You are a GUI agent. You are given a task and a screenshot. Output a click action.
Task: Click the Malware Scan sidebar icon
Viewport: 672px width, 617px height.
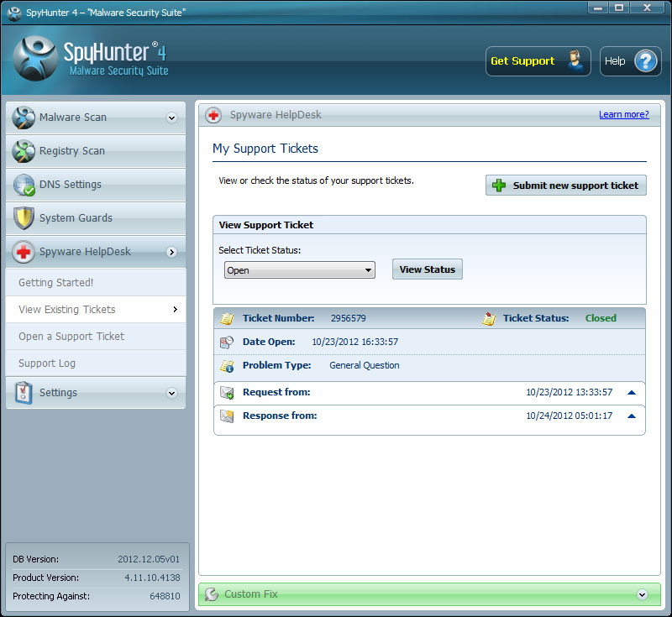click(x=24, y=118)
